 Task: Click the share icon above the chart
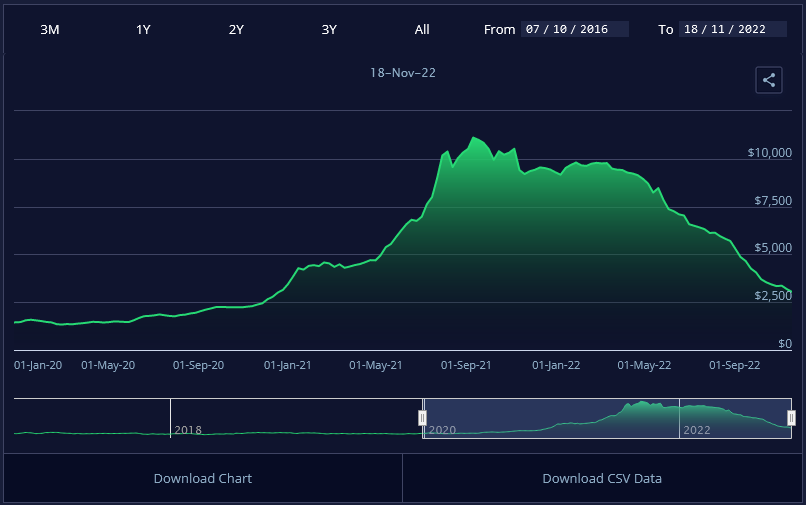(768, 80)
